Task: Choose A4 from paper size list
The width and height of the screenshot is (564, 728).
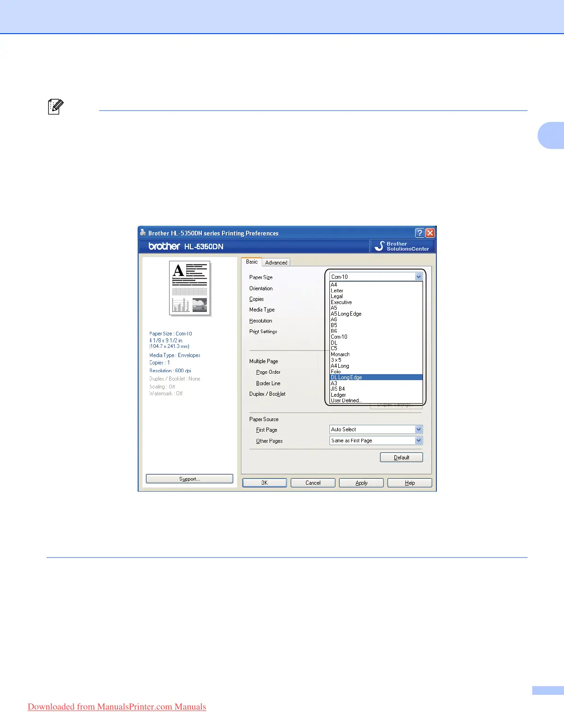Action: [x=376, y=285]
